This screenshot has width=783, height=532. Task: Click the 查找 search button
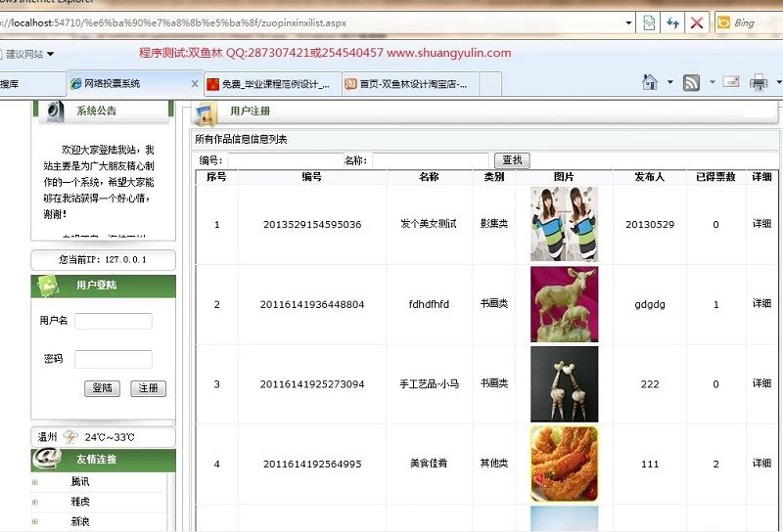pos(512,160)
